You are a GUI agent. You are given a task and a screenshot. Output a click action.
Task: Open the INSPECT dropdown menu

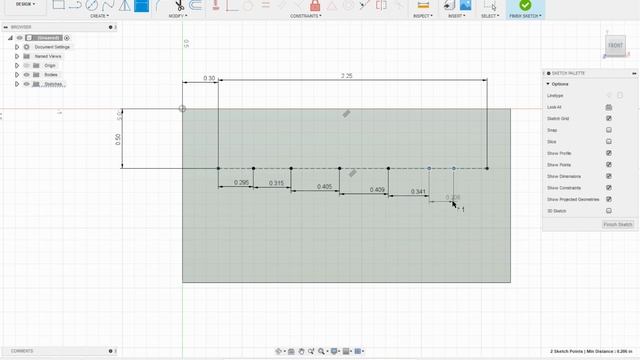[423, 16]
